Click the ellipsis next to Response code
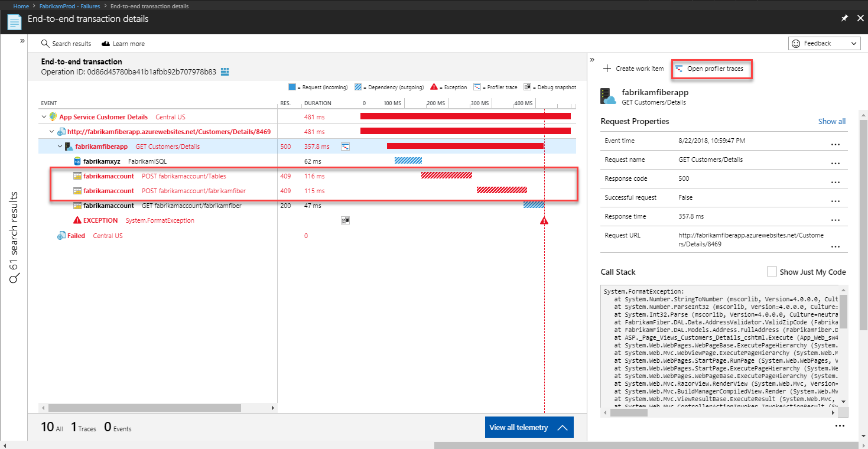 point(835,182)
